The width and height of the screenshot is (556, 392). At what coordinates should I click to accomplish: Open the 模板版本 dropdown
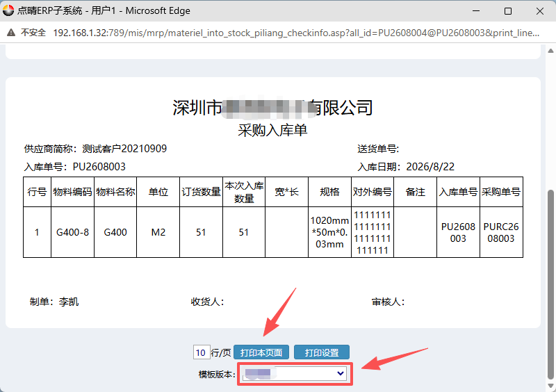pyautogui.click(x=295, y=373)
